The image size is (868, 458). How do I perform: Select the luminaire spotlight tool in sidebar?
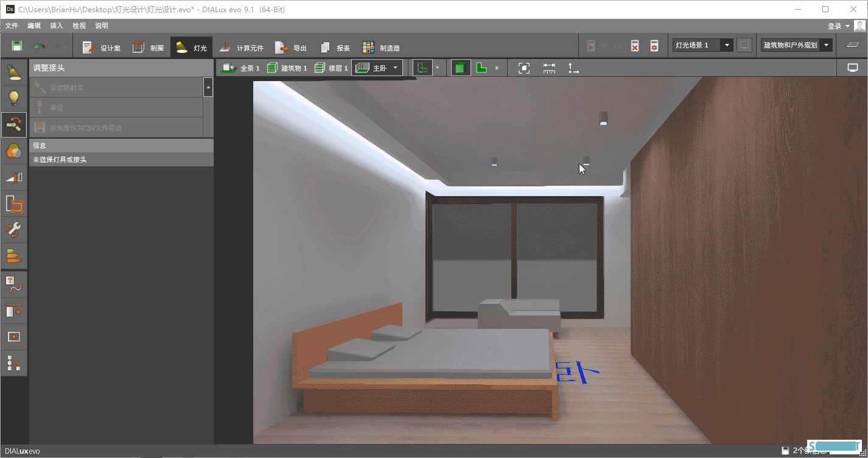(x=14, y=72)
